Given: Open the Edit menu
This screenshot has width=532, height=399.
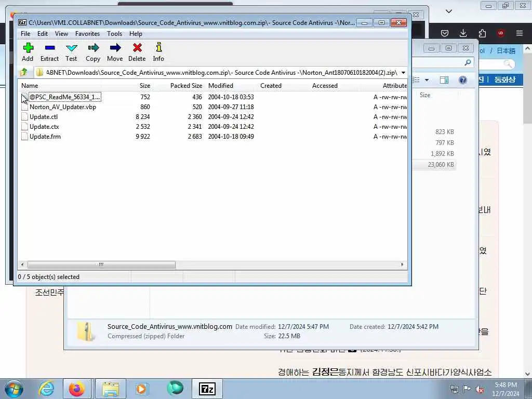Looking at the screenshot, I should pos(43,34).
